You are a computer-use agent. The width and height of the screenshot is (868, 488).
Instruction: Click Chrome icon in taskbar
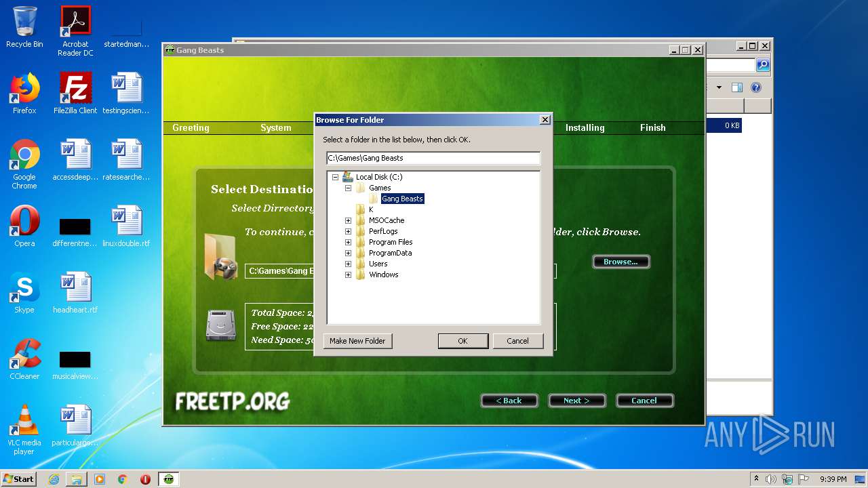[123, 479]
